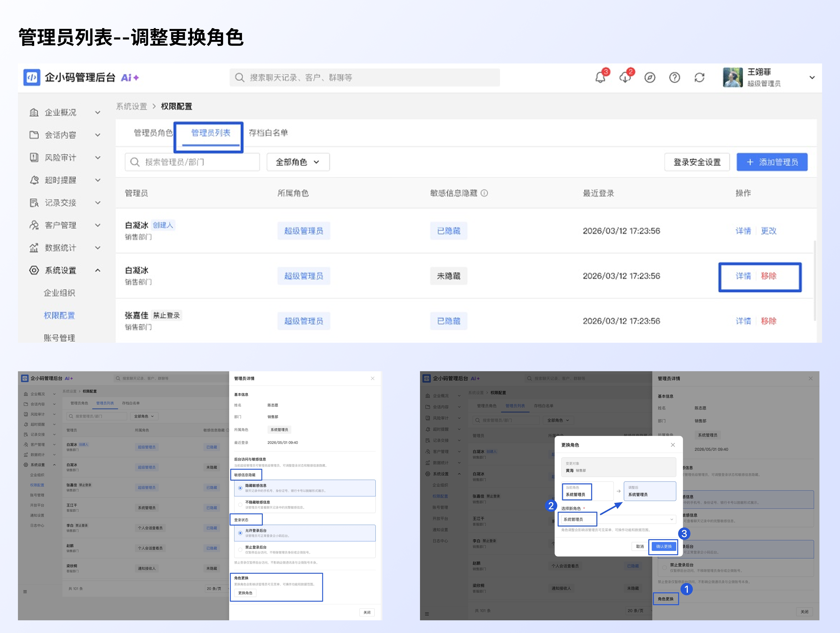This screenshot has width=840, height=633.
Task: Open the notification bell in the large mockup header
Action: [x=600, y=77]
